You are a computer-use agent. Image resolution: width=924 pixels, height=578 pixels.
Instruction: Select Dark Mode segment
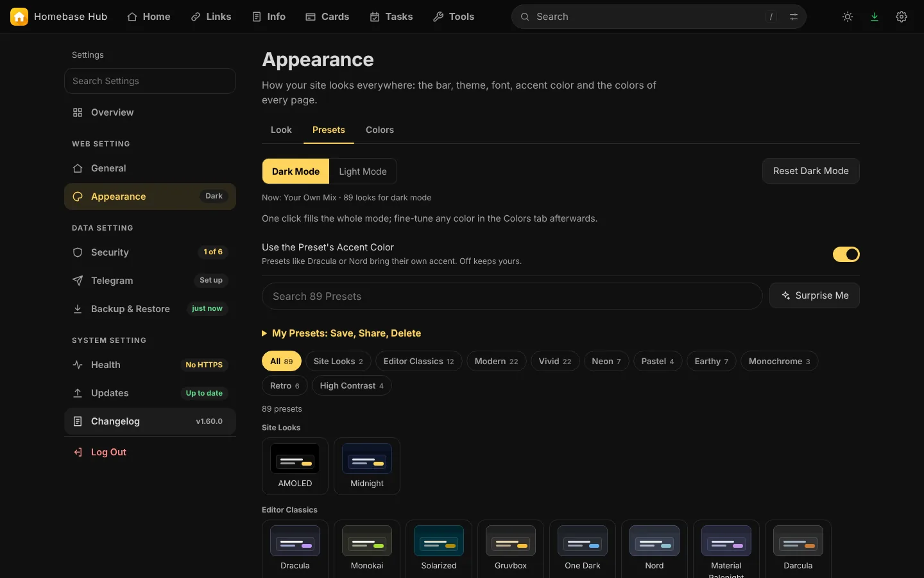(296, 171)
